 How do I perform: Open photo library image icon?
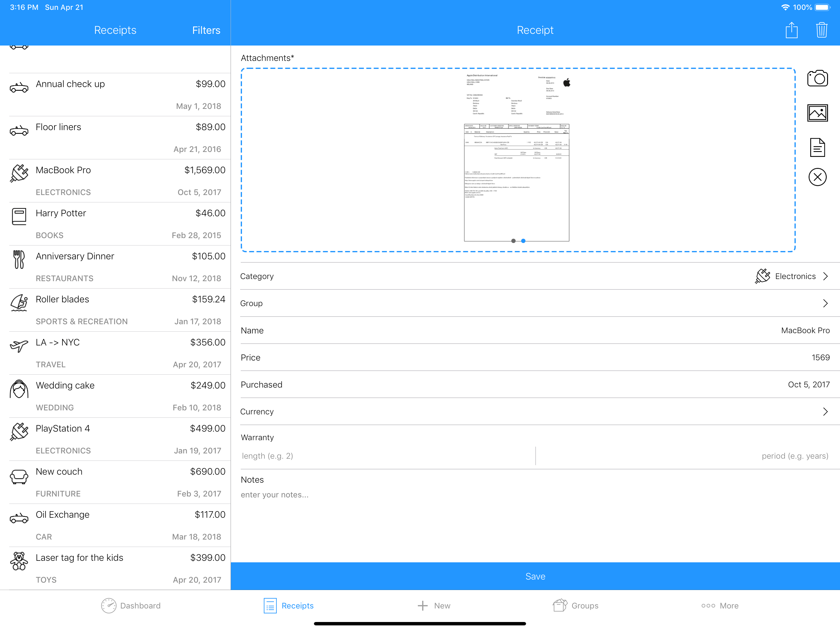click(817, 113)
